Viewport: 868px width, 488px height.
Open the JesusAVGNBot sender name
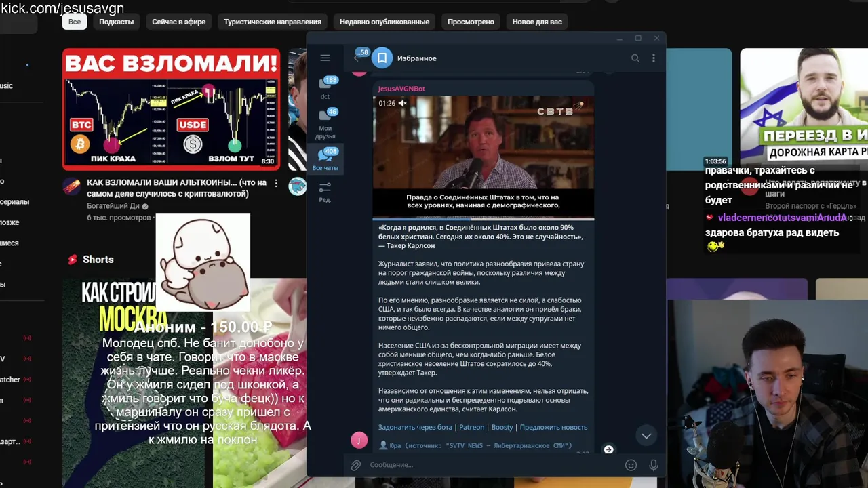coord(401,89)
